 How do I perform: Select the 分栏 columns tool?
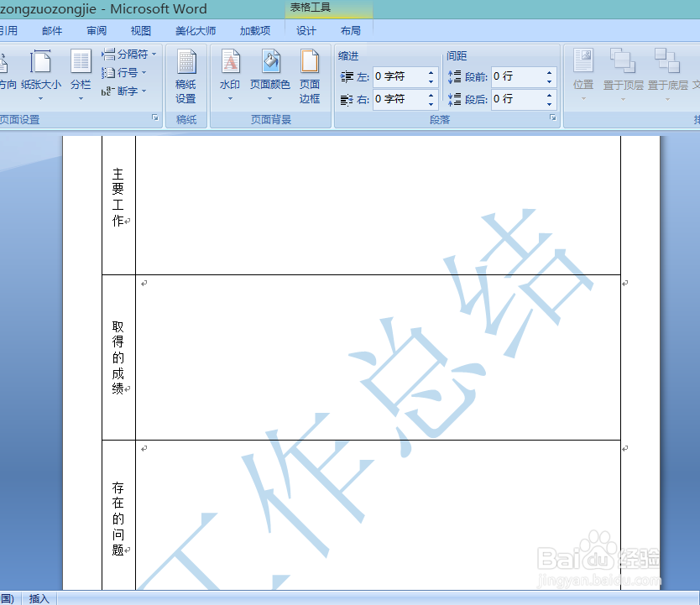pyautogui.click(x=81, y=74)
